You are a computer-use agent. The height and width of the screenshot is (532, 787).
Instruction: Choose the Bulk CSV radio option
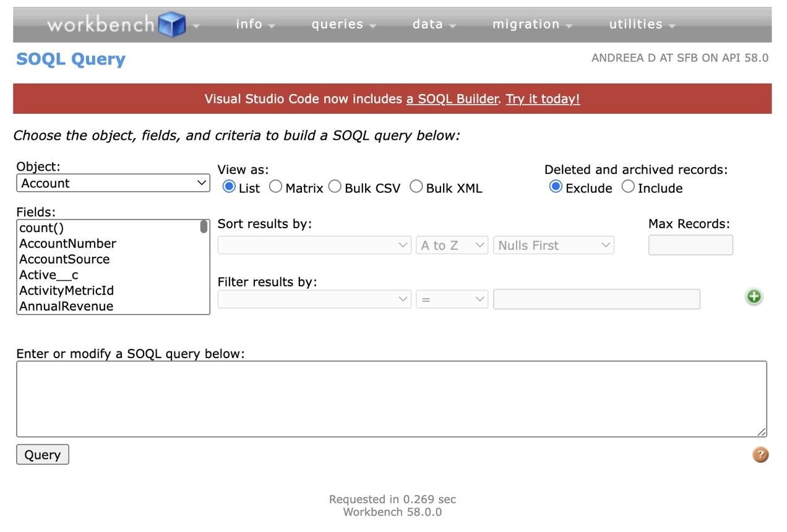click(335, 186)
